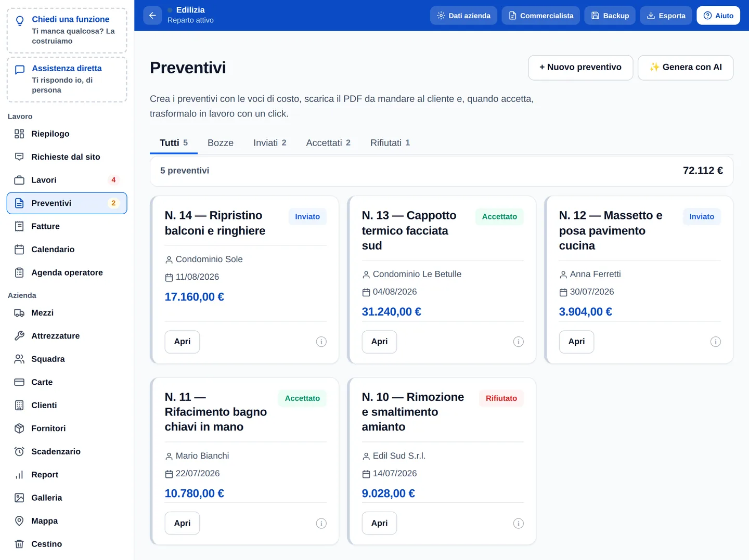Click the Accettato badge on N. 13
Screen dimensions: 749x560
pyautogui.click(x=499, y=217)
